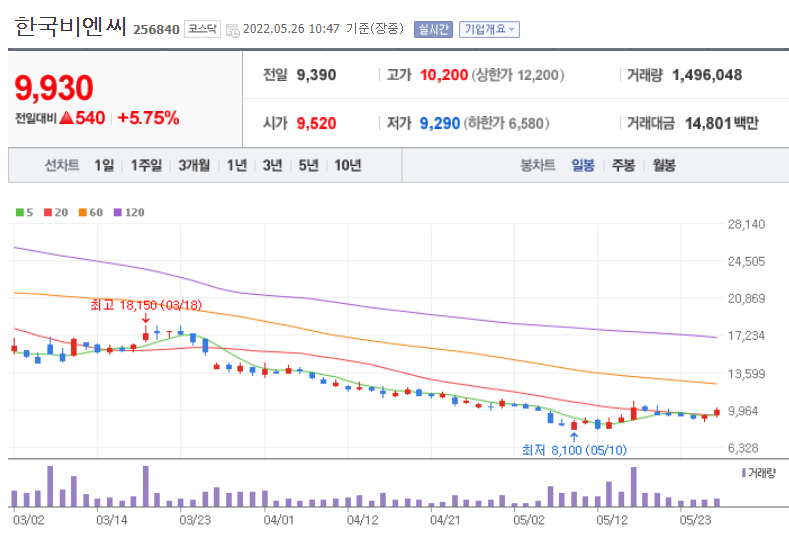Click the red up-triangle change icon
789x536 pixels.
click(66, 118)
